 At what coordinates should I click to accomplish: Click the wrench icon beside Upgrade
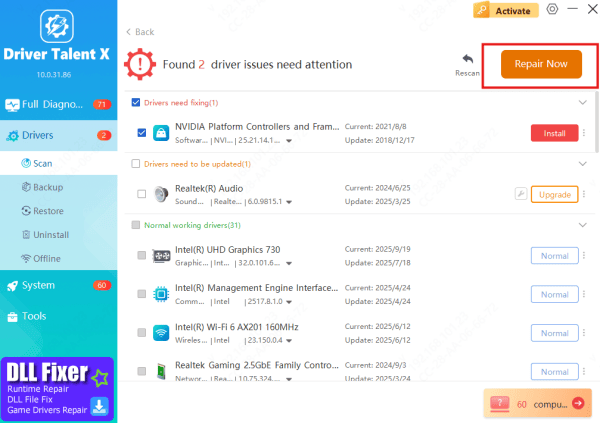pyautogui.click(x=520, y=194)
